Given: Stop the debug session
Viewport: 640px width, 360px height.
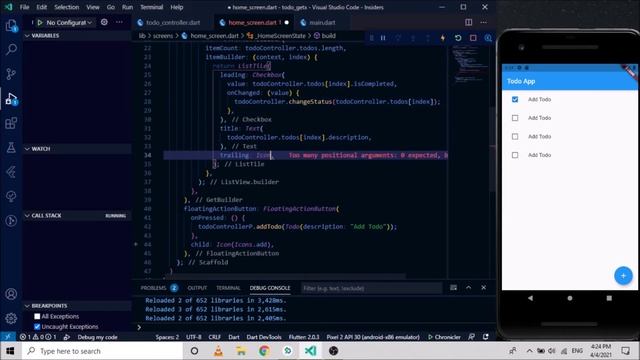Looking at the screenshot, I should [x=473, y=38].
